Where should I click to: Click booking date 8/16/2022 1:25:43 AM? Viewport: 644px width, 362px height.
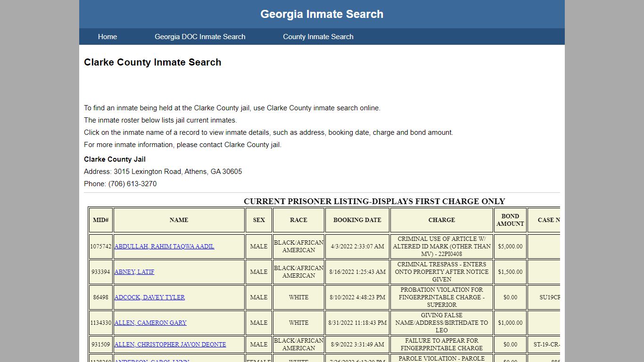coord(357,272)
